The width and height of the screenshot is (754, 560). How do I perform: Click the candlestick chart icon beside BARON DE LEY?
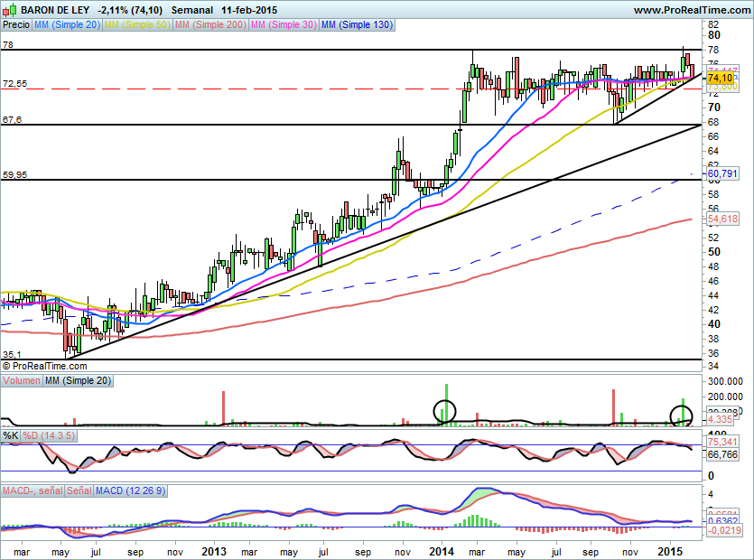[x=8, y=10]
